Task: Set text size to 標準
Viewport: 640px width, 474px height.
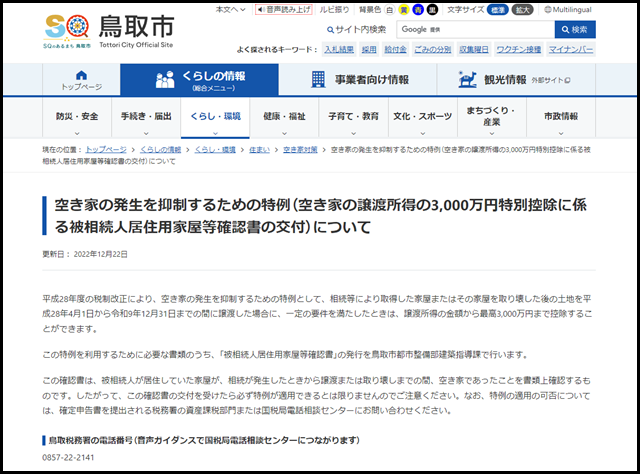Action: click(498, 10)
